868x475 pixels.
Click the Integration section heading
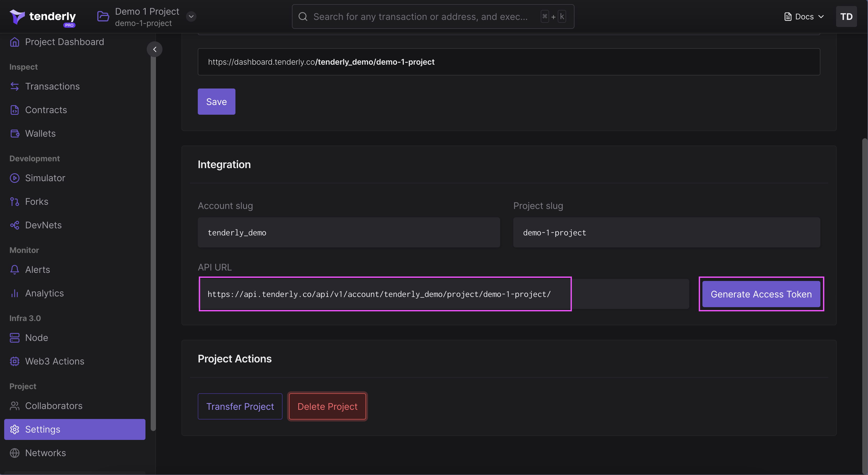(224, 164)
